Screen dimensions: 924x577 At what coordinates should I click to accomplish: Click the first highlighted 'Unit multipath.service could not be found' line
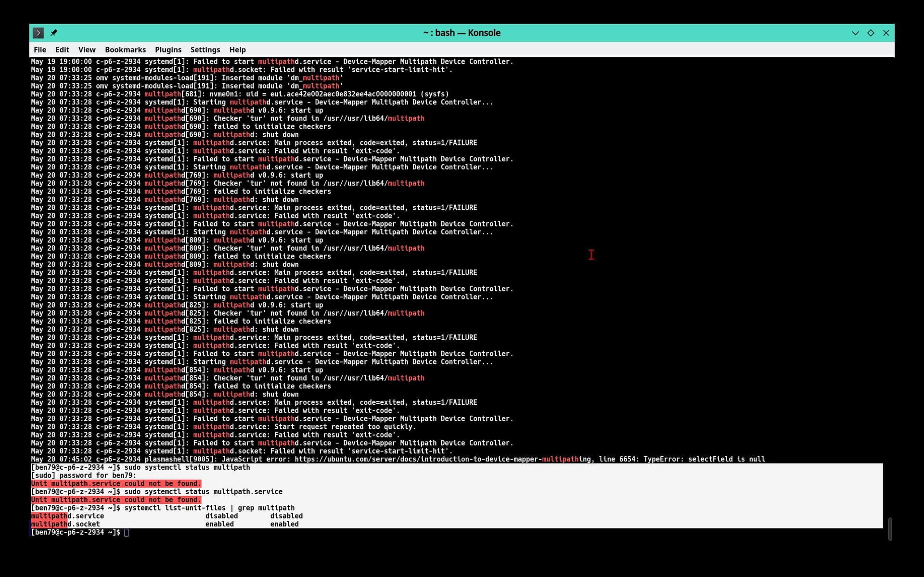click(x=116, y=484)
